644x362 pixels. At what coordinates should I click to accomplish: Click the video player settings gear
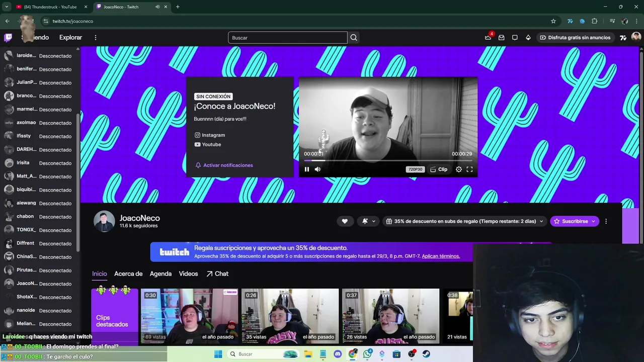(x=459, y=169)
